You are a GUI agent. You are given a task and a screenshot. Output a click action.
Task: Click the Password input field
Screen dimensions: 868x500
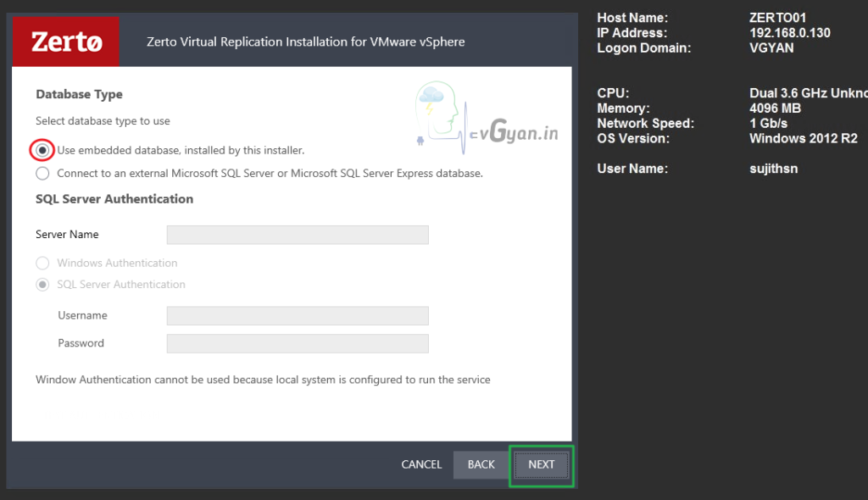(x=298, y=343)
